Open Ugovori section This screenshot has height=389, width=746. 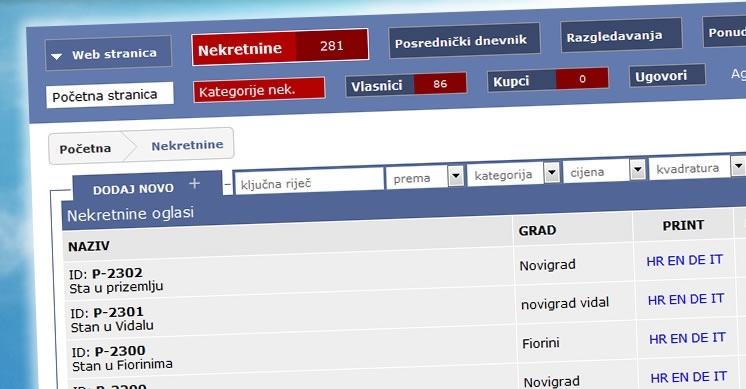point(667,76)
